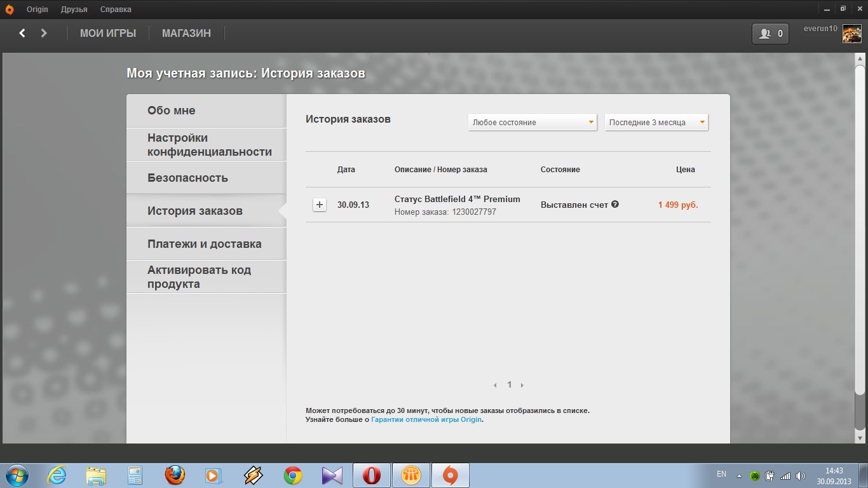The image size is (868, 488).
Task: Open the Origin menu
Action: click(37, 10)
